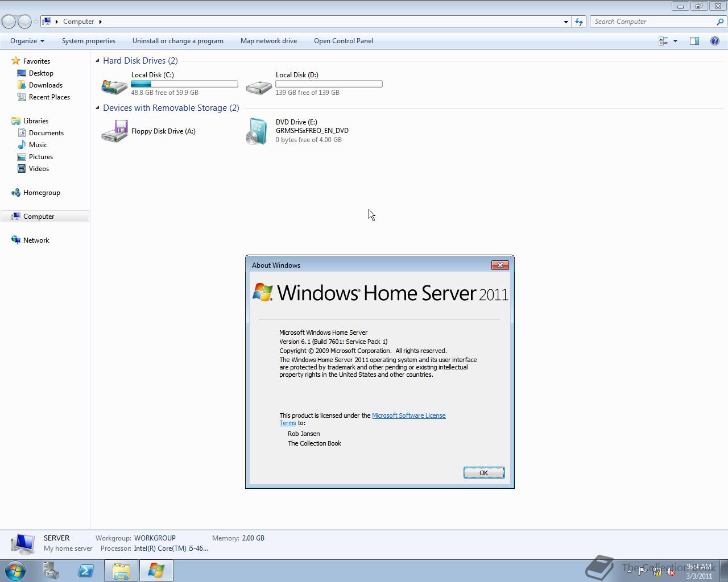This screenshot has height=582, width=728.
Task: Open address bar history dropdown
Action: (566, 22)
